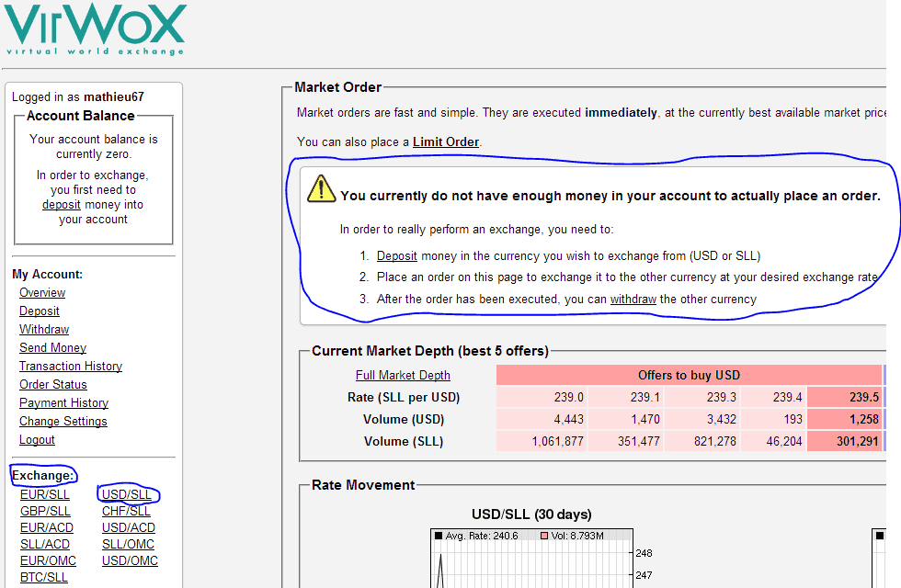Open the Withdraw link in My Account menu
This screenshot has width=901, height=588.
44,329
